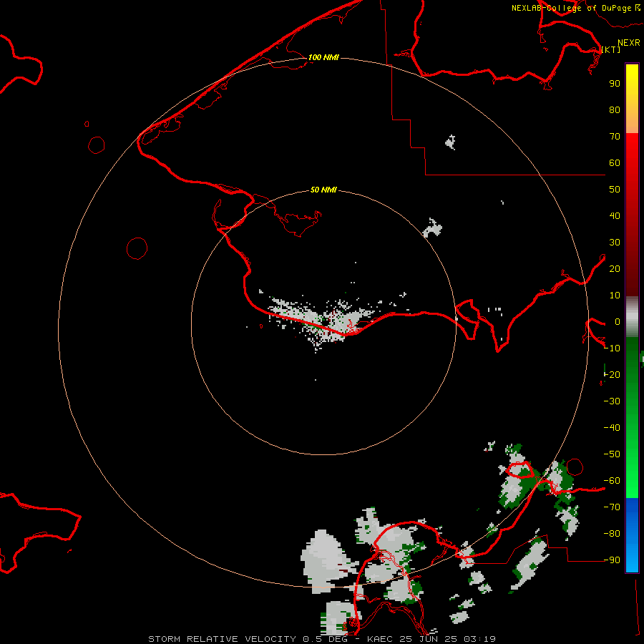Select the positive 80 scale value

[615, 110]
